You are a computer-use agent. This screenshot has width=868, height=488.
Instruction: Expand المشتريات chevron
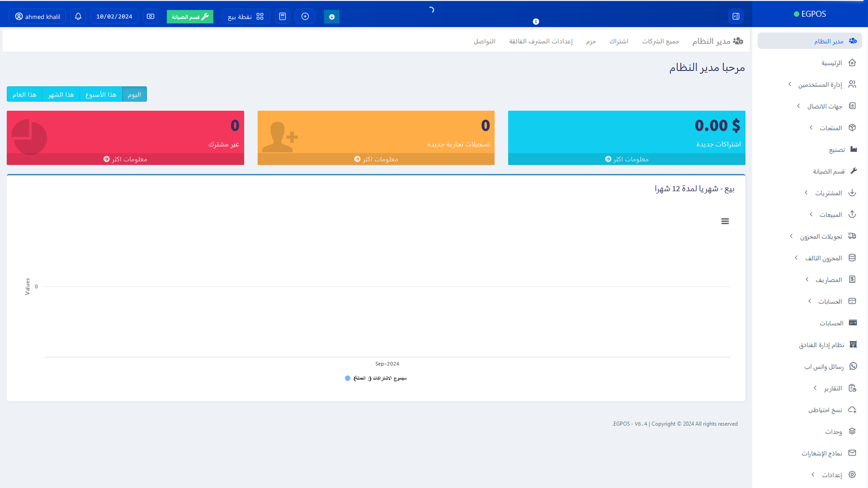coord(806,192)
